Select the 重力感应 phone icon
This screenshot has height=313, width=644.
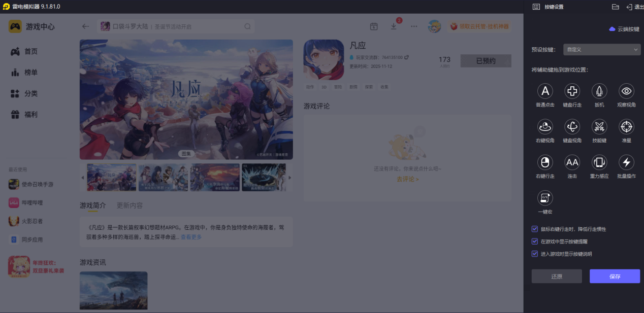(599, 162)
